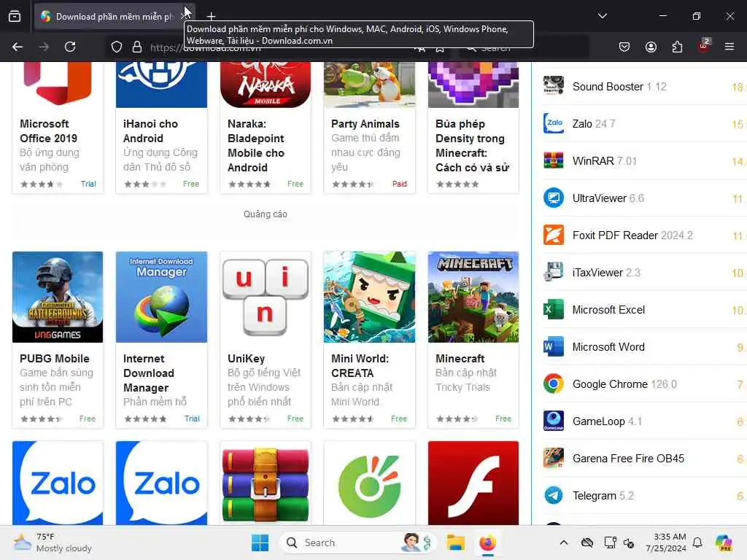747x560 pixels.
Task: Click the GameLoop icon in sidebar
Action: (554, 421)
